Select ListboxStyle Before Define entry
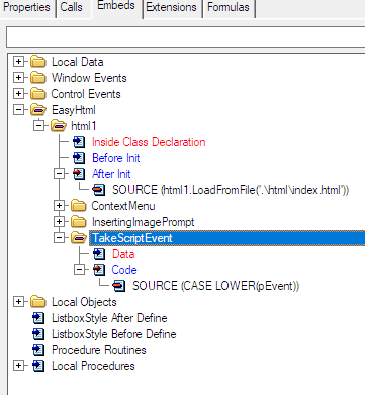This screenshot has width=370, height=395. (x=114, y=334)
